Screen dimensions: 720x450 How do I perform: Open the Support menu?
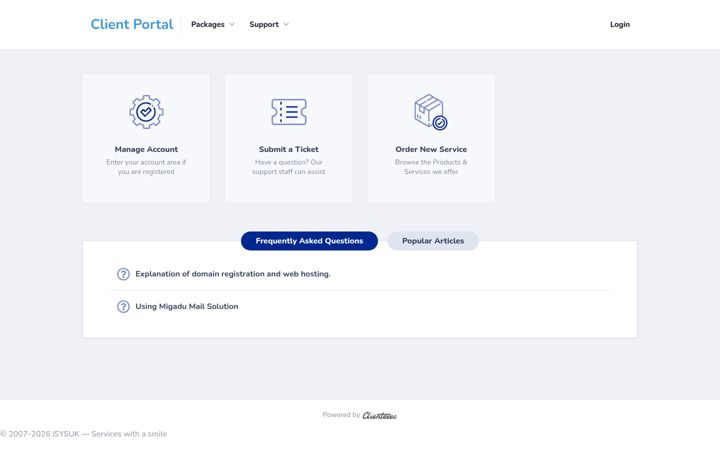tap(264, 24)
